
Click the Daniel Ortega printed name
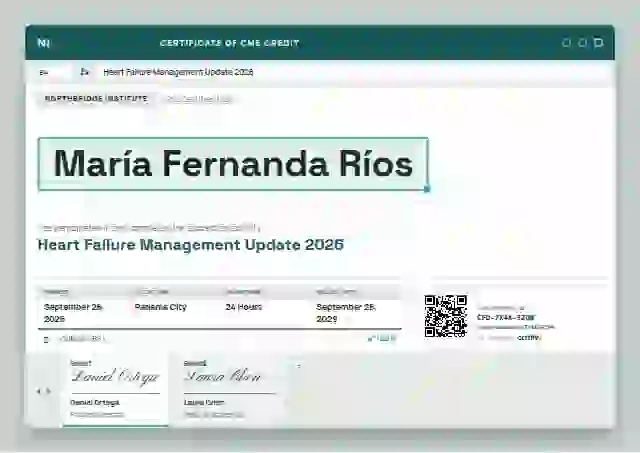pos(95,403)
